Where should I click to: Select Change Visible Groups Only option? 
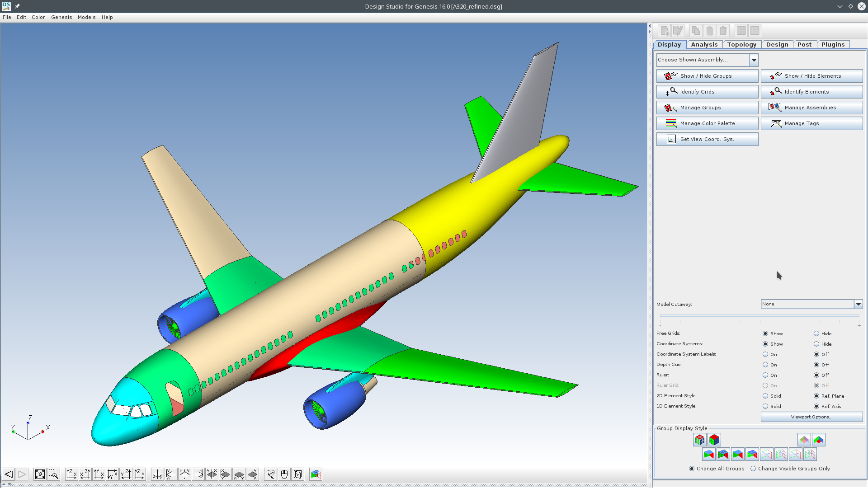(x=753, y=469)
